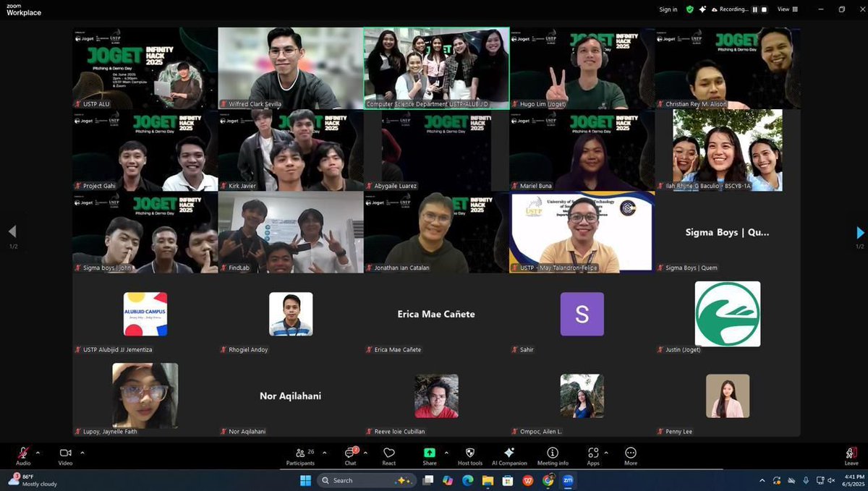Open the Apps menu
868x491 pixels.
pyautogui.click(x=593, y=456)
